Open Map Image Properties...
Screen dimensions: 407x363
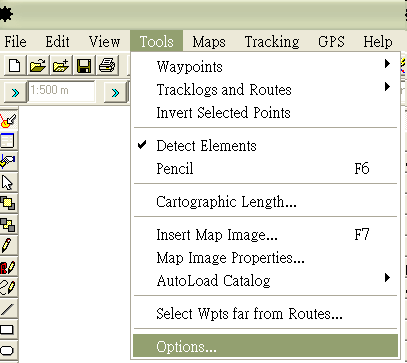point(266,258)
